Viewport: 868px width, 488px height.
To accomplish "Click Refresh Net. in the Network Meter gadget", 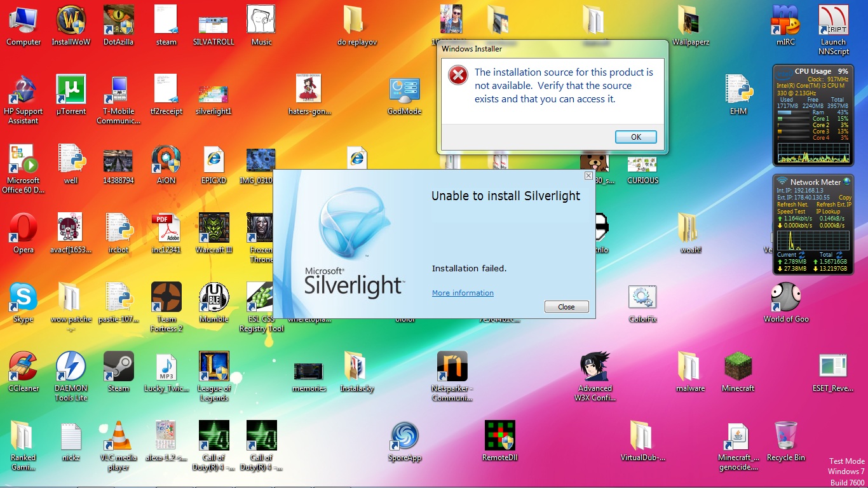I will coord(792,205).
